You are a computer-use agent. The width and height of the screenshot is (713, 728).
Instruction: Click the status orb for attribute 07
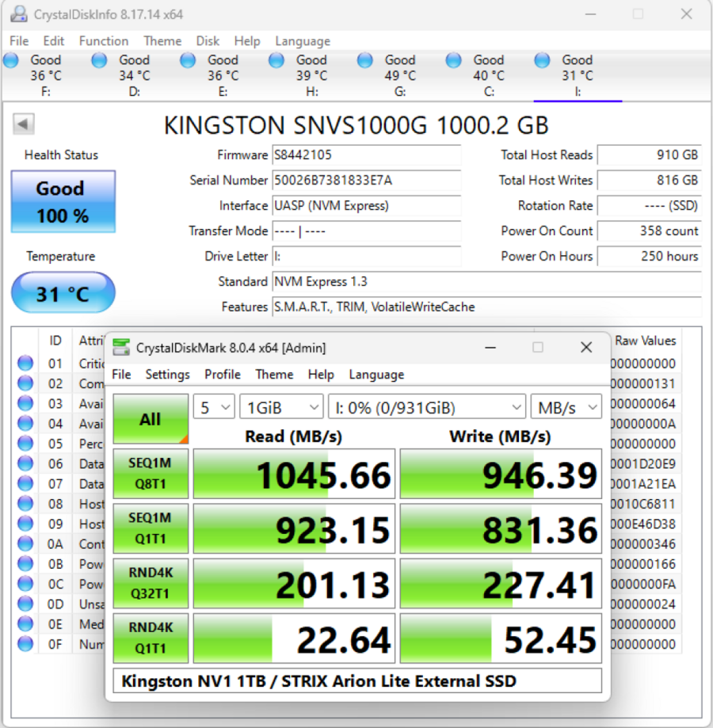[x=25, y=483]
